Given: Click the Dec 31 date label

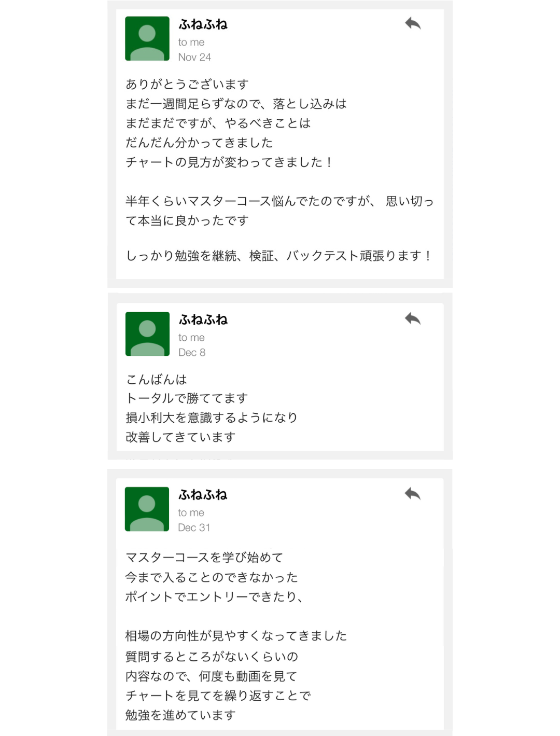Looking at the screenshot, I should click(194, 527).
